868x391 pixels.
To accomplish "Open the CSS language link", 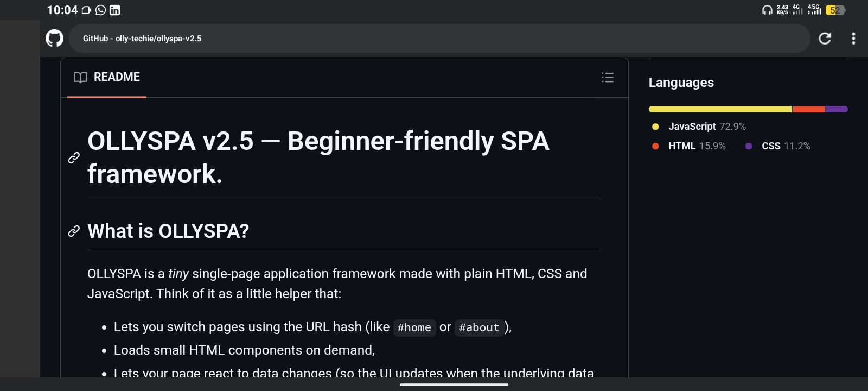I will (x=771, y=146).
